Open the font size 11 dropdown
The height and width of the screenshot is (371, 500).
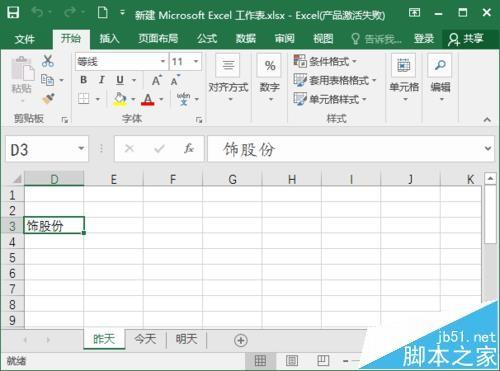[x=196, y=61]
